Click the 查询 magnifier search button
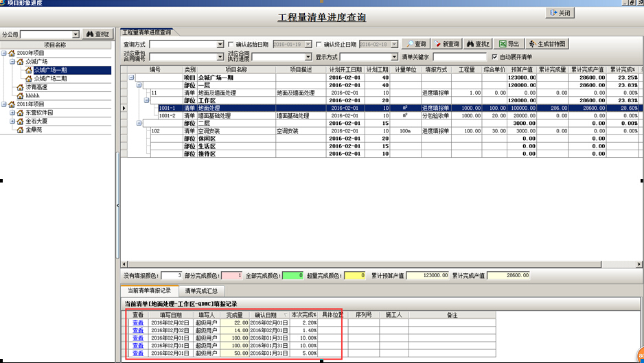Image resolution: width=644 pixels, height=363 pixels. [416, 44]
